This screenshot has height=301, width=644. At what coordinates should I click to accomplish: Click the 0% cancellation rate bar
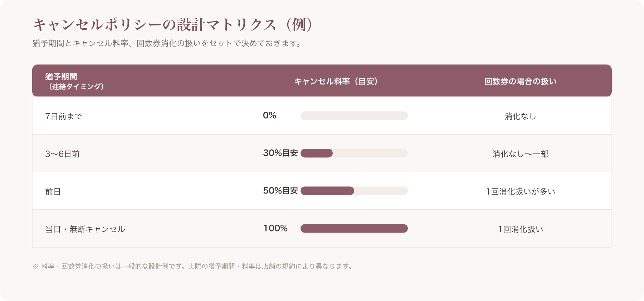pyautogui.click(x=354, y=115)
